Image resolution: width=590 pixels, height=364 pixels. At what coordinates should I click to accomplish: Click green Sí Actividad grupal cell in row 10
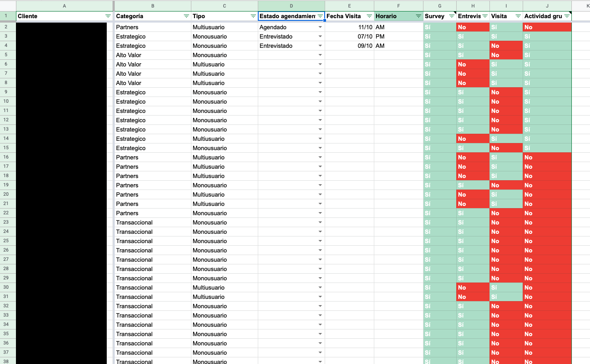[x=547, y=101]
